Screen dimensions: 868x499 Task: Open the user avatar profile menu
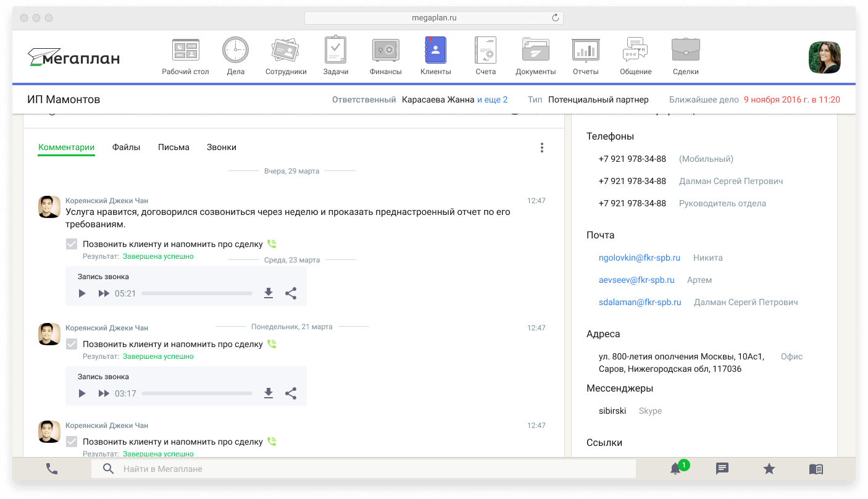tap(824, 57)
